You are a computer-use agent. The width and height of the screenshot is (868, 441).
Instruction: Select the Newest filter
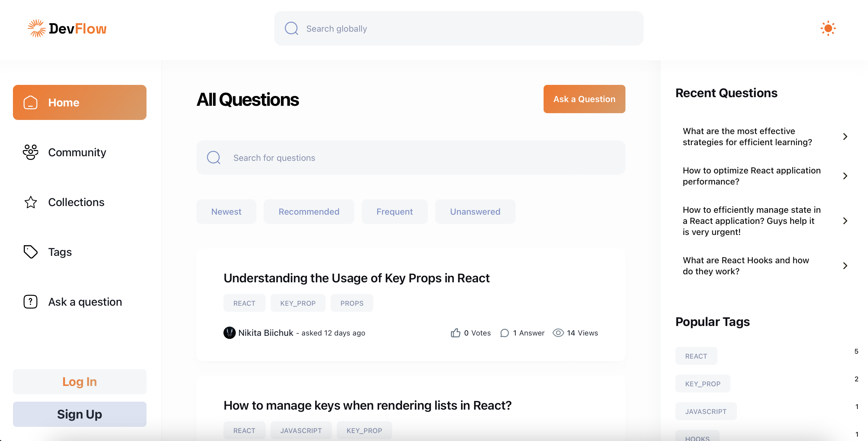(226, 211)
